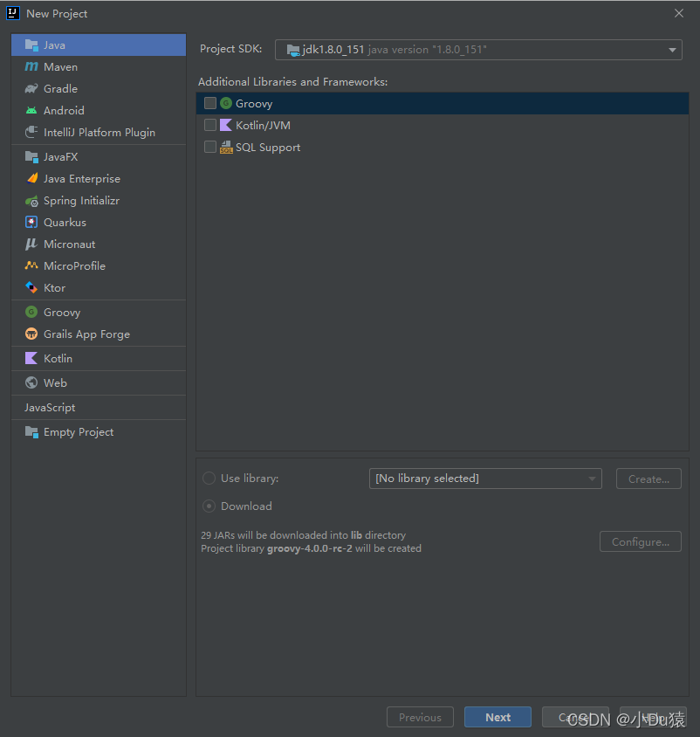700x737 pixels.
Task: Click the 'SQL Support' framework label
Action: click(x=268, y=148)
